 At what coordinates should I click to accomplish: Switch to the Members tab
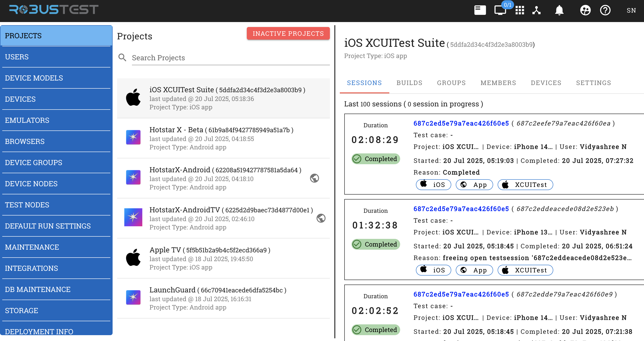tap(498, 83)
